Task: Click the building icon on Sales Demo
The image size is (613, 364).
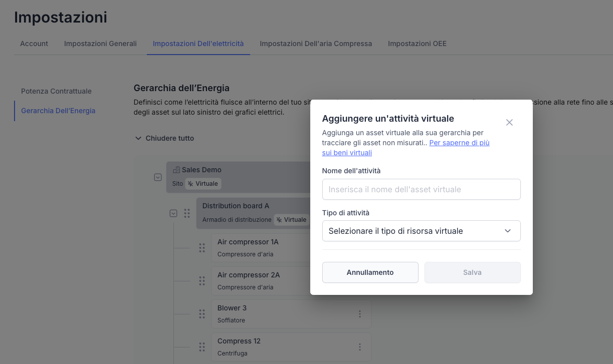Action: tap(176, 170)
